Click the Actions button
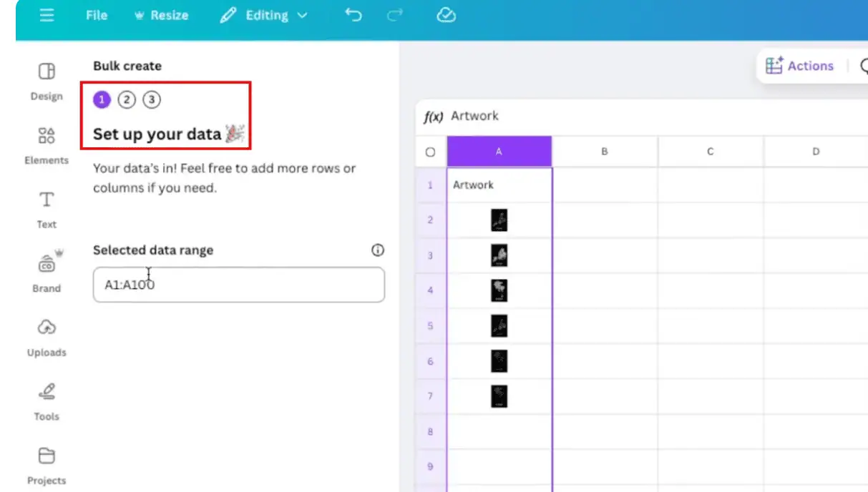The height and width of the screenshot is (492, 868). (x=800, y=66)
